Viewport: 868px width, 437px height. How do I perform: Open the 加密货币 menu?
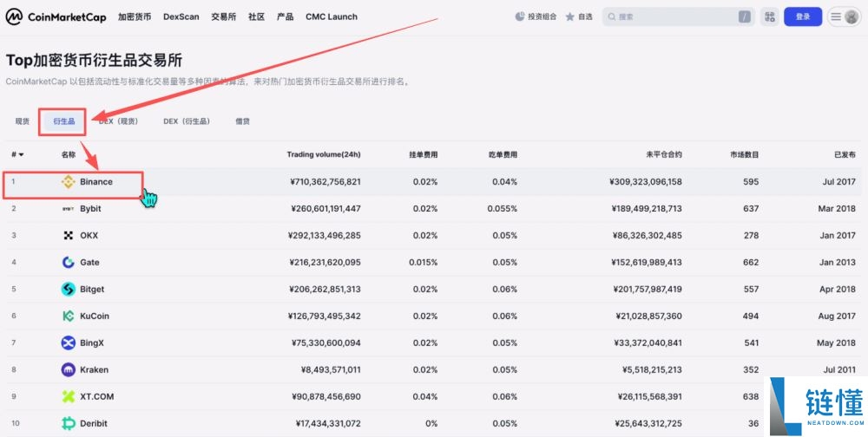pos(135,16)
